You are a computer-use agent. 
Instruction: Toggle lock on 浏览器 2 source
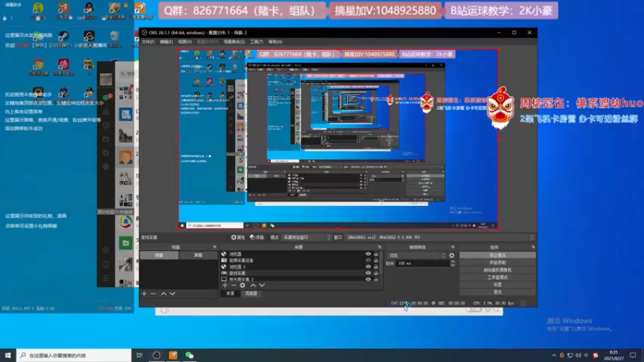(376, 267)
